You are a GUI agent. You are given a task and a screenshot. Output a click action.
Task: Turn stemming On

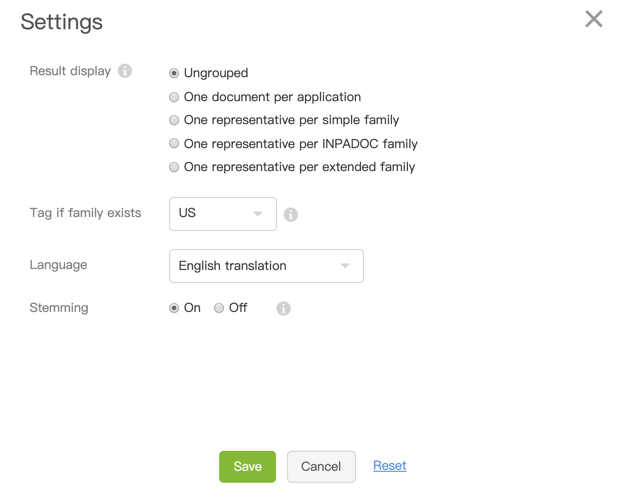174,308
